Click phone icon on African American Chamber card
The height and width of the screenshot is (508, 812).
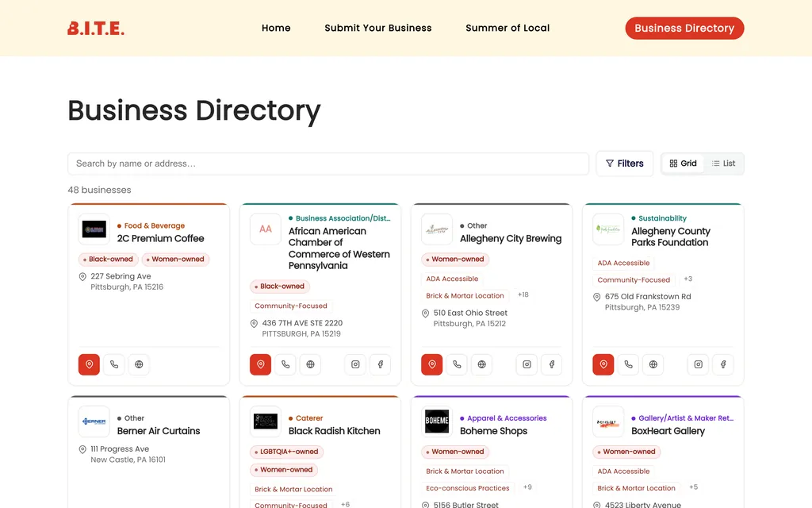[285, 364]
